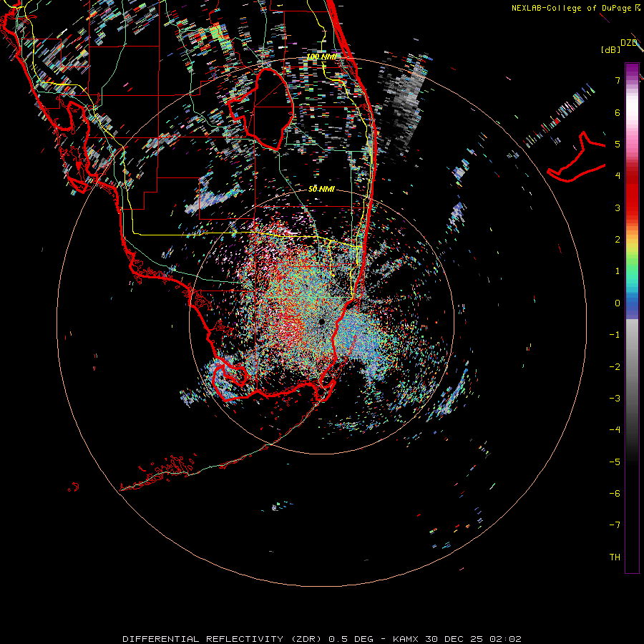Click the 7 dB scale label

click(618, 80)
